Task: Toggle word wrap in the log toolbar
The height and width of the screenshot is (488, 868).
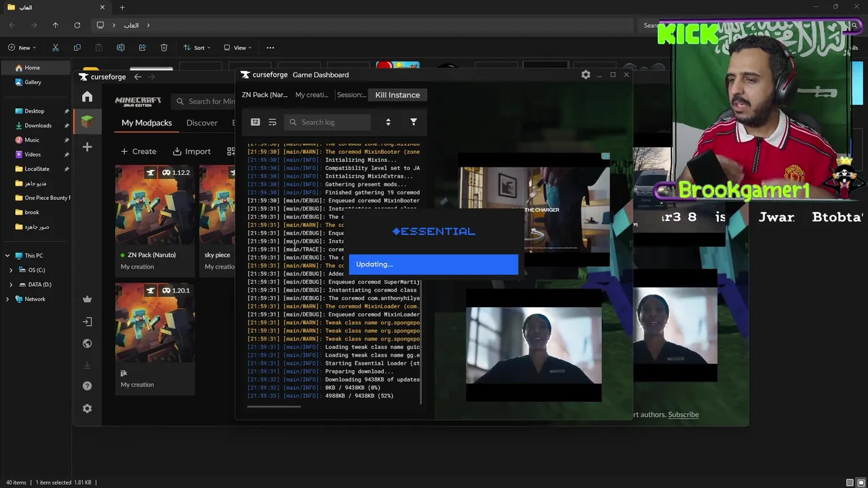Action: [272, 122]
